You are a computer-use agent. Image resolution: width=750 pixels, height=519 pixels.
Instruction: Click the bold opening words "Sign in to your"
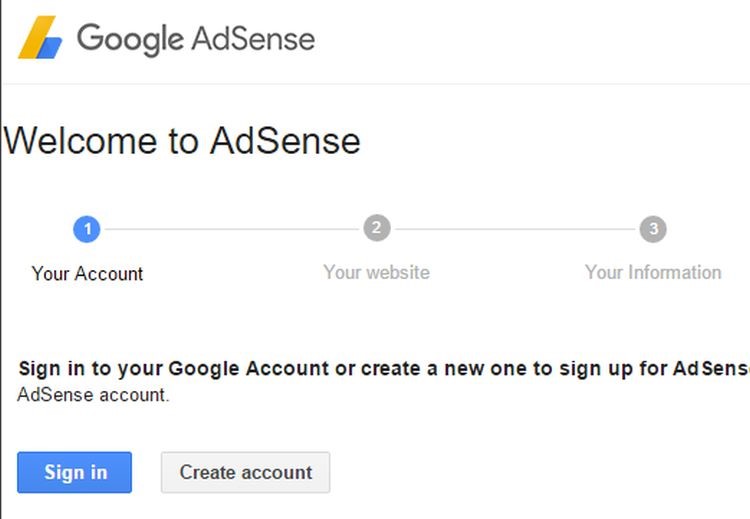(90, 368)
